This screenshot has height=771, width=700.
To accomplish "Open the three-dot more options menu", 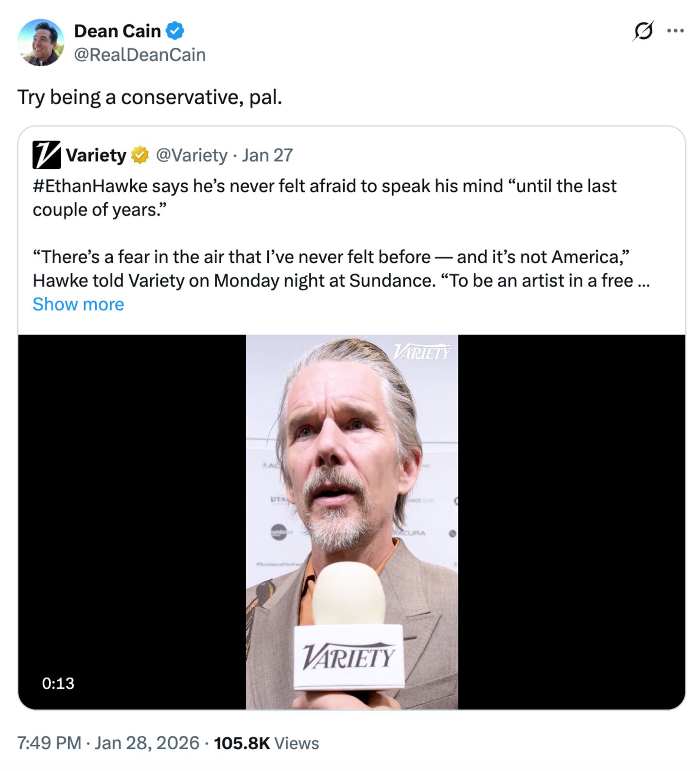I will pos(675,31).
